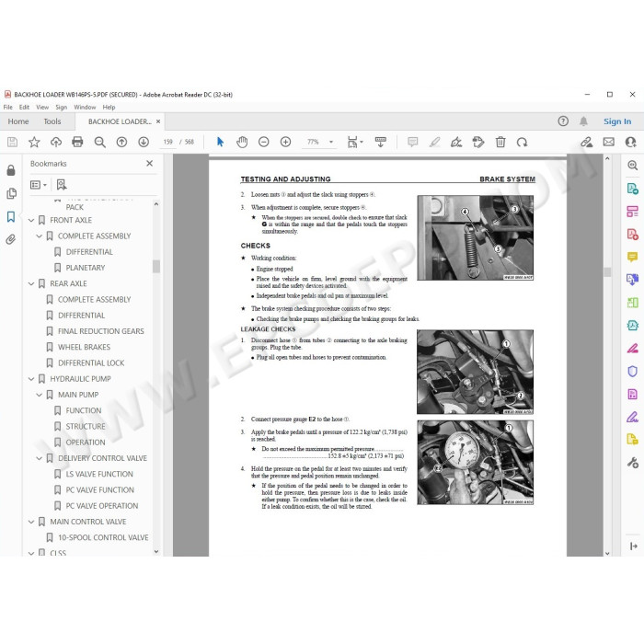This screenshot has width=644, height=644.
Task: Open the Help question mark icon
Action: click(563, 121)
